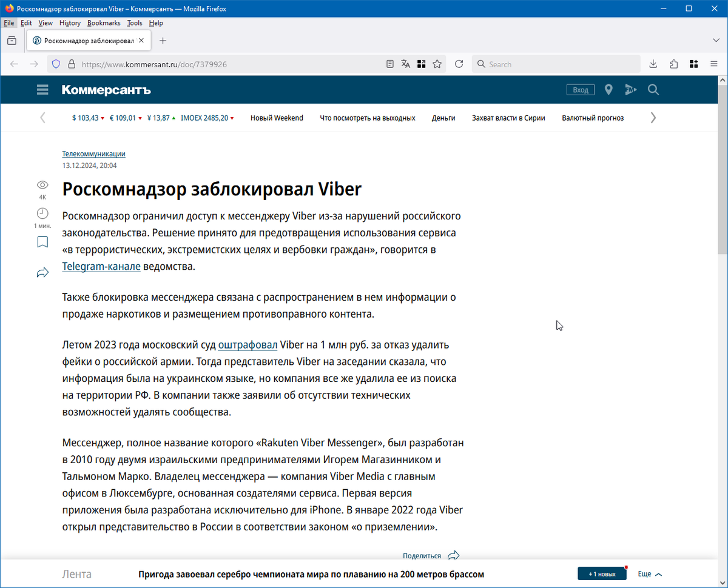Click the bookmark article icon beside the headline
This screenshot has height=588, width=728.
click(42, 242)
